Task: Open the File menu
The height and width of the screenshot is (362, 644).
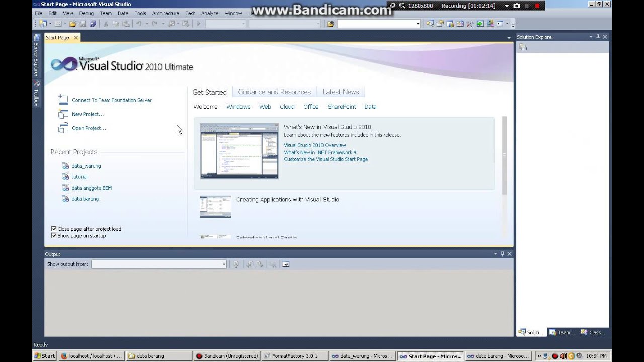Action: [38, 13]
